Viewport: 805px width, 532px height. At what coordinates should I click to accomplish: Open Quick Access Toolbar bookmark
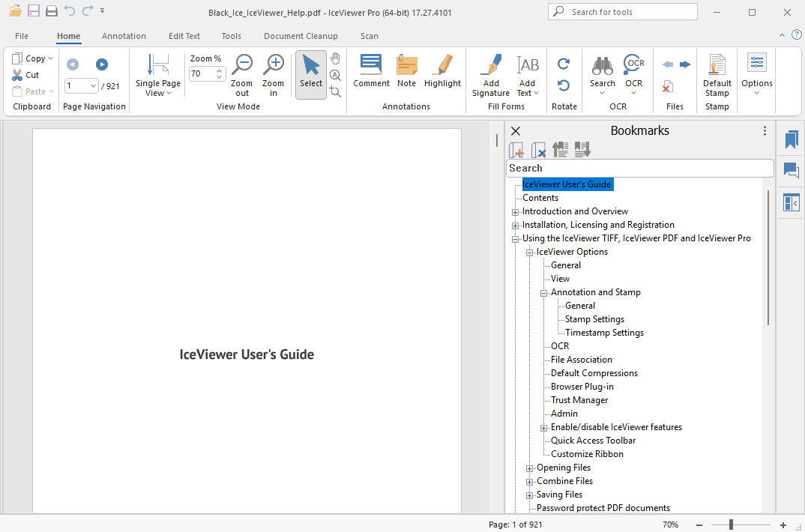click(x=593, y=441)
